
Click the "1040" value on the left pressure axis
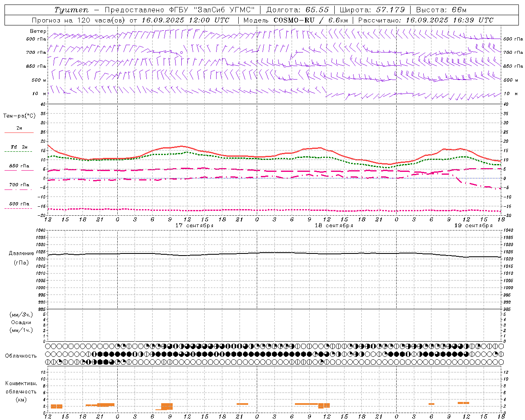click(x=41, y=231)
